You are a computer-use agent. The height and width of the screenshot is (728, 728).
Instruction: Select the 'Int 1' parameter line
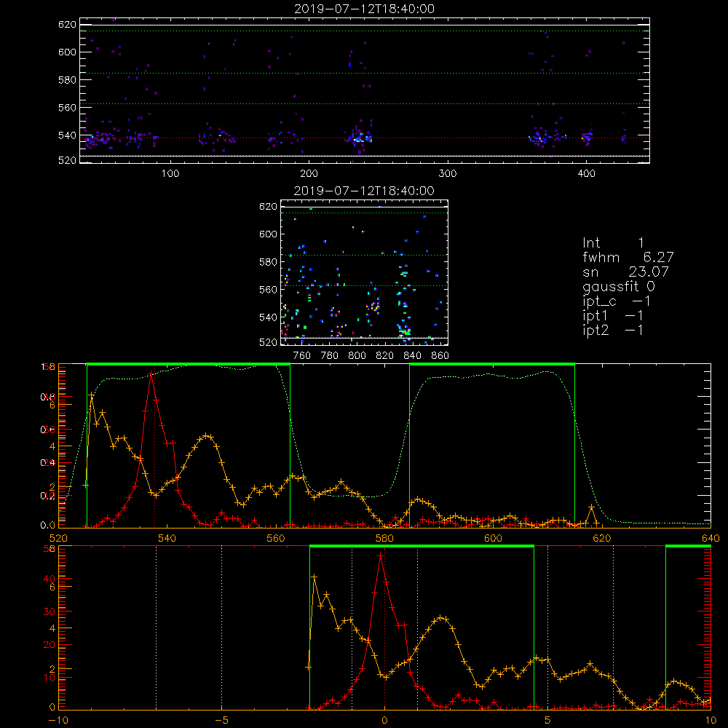tap(613, 243)
